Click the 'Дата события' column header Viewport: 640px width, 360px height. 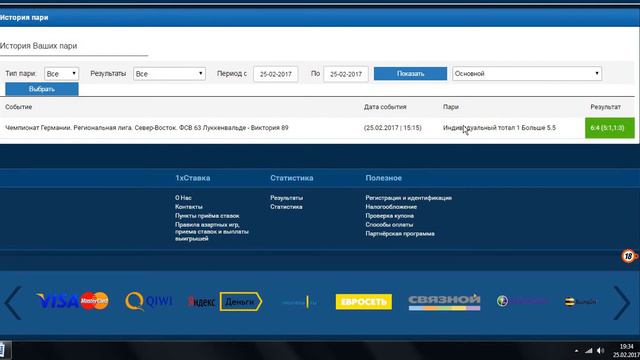(x=385, y=107)
